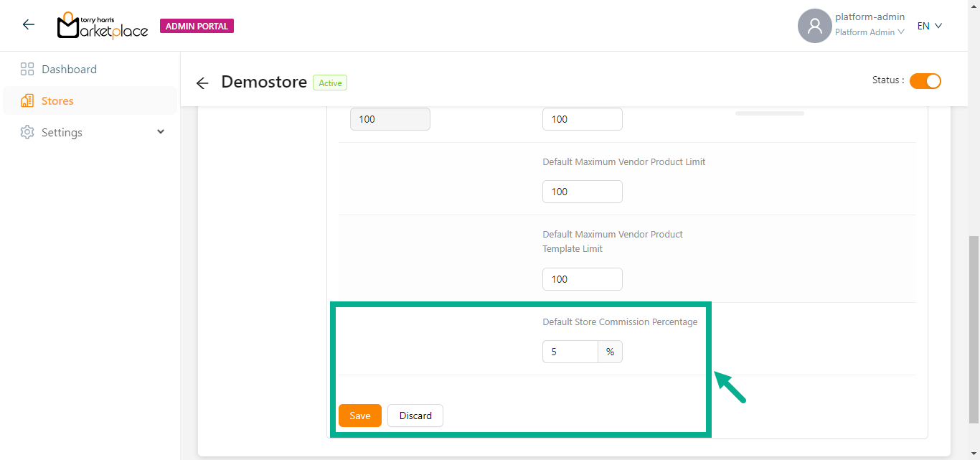
Task: Click the percent symbol addon
Action: (x=610, y=352)
